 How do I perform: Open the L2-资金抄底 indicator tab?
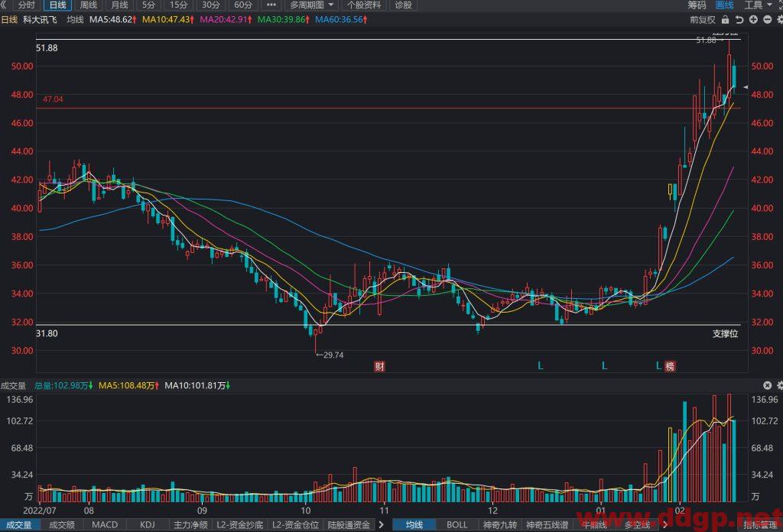(x=239, y=524)
